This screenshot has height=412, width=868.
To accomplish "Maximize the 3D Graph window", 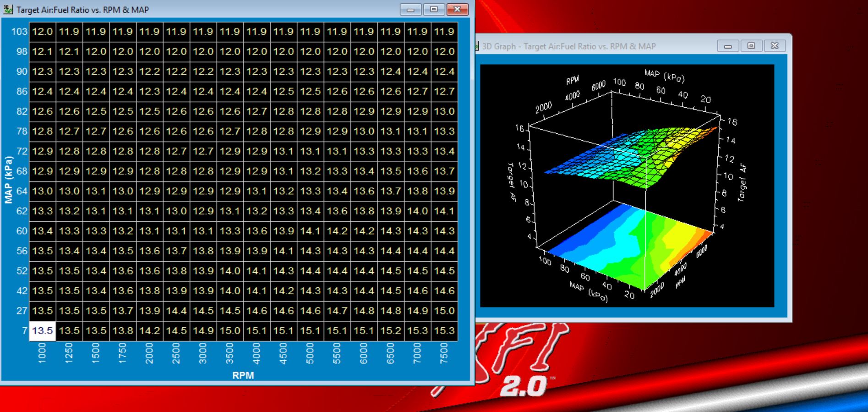I will (751, 46).
